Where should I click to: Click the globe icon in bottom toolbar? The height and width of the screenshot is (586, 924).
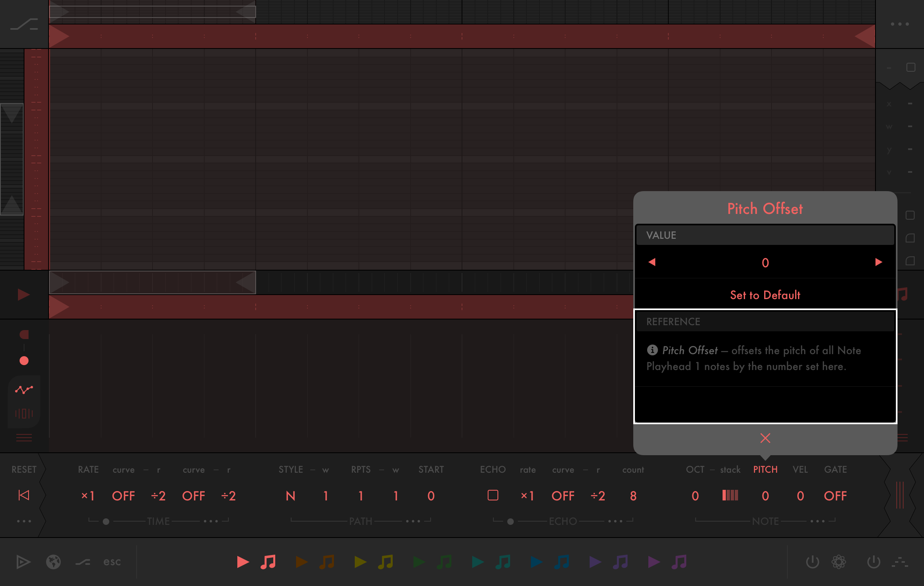tap(53, 562)
